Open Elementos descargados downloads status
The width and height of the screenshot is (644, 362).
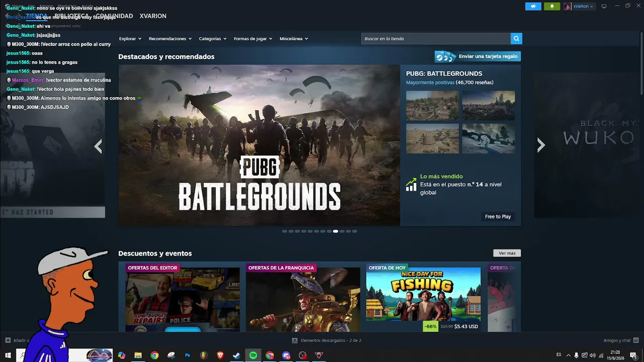pyautogui.click(x=331, y=340)
